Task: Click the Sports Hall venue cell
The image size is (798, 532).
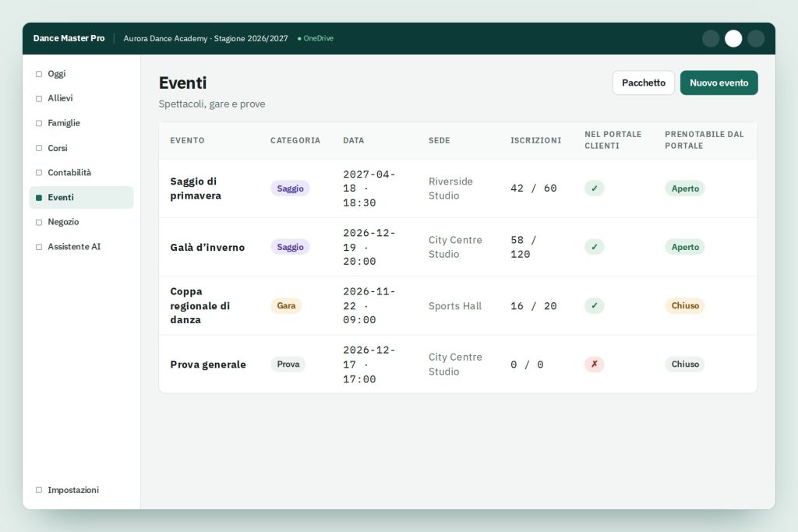Action: [x=455, y=305]
